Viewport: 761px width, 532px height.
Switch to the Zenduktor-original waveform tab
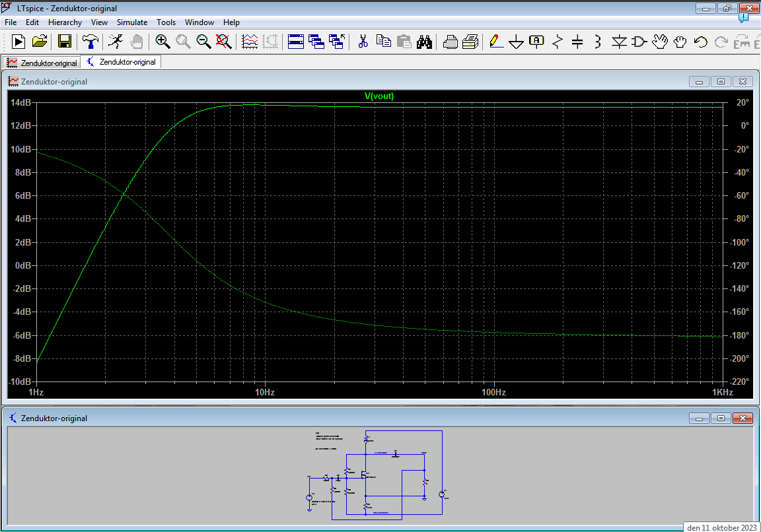click(x=42, y=63)
